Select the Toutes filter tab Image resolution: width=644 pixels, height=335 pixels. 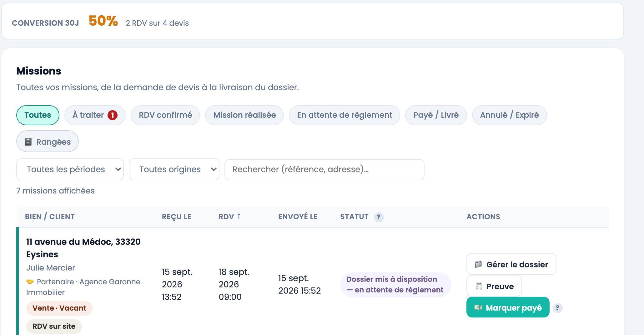[38, 115]
